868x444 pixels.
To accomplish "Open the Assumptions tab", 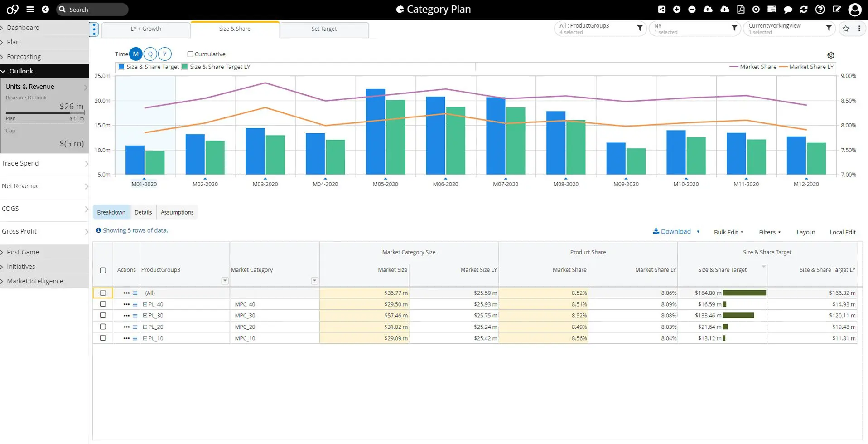I will (x=177, y=212).
